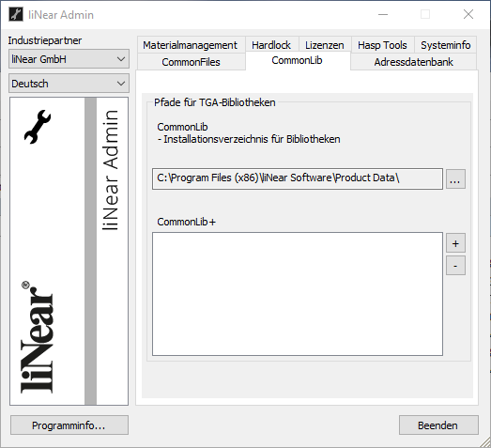Click inside the CommonLib+ list box
491x448 pixels.
[298, 294]
